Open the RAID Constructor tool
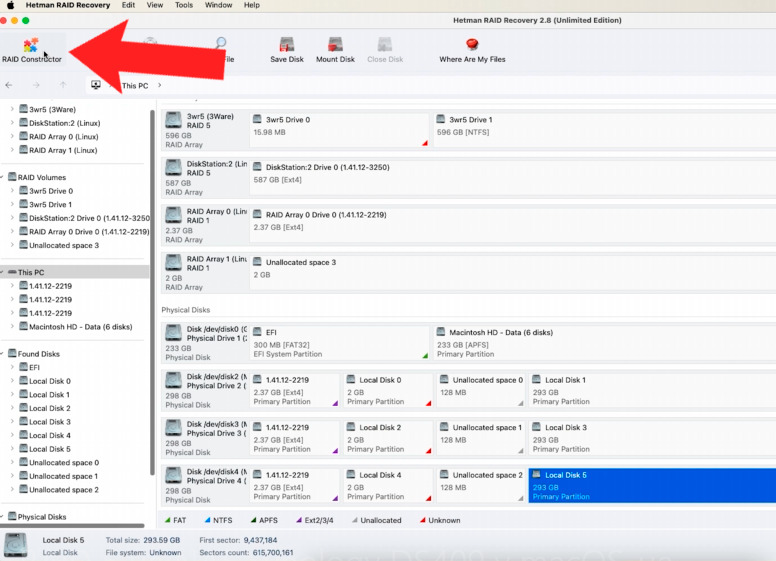This screenshot has width=776, height=561. point(31,50)
